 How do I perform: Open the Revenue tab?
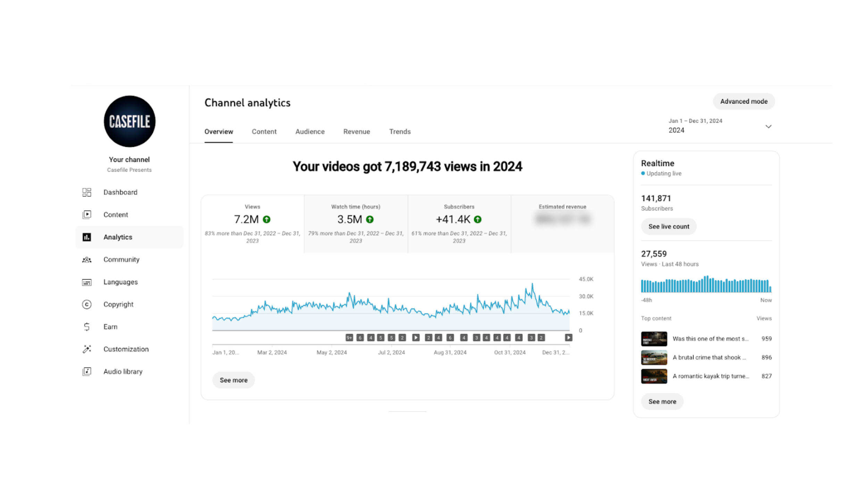(x=357, y=132)
